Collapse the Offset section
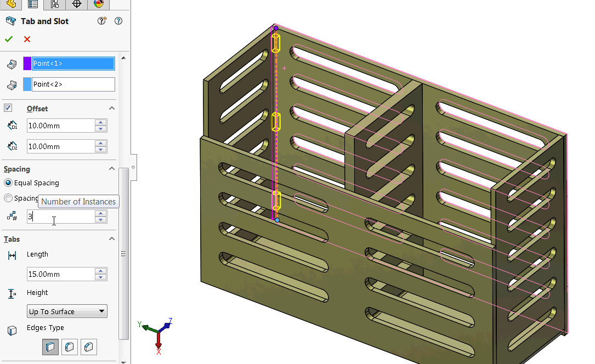This screenshot has width=595, height=364. tap(111, 108)
